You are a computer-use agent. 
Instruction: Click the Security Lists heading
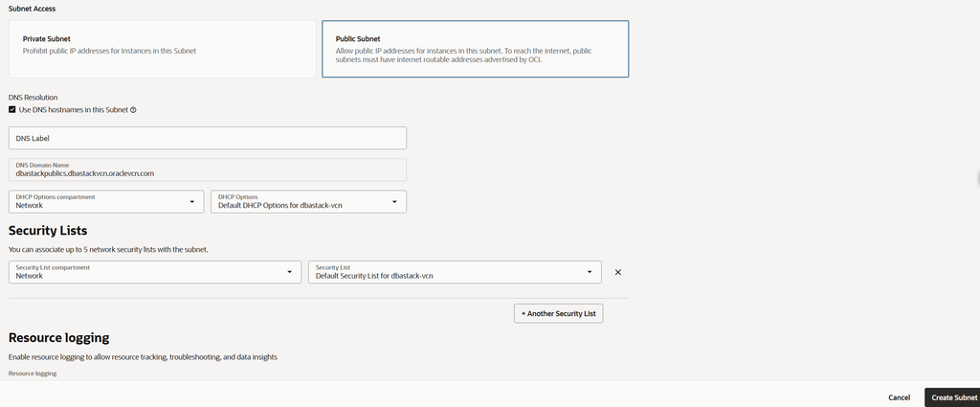[x=48, y=231]
